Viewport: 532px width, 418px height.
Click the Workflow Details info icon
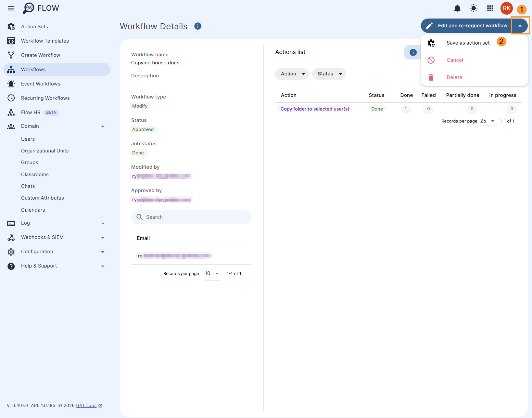pos(198,26)
